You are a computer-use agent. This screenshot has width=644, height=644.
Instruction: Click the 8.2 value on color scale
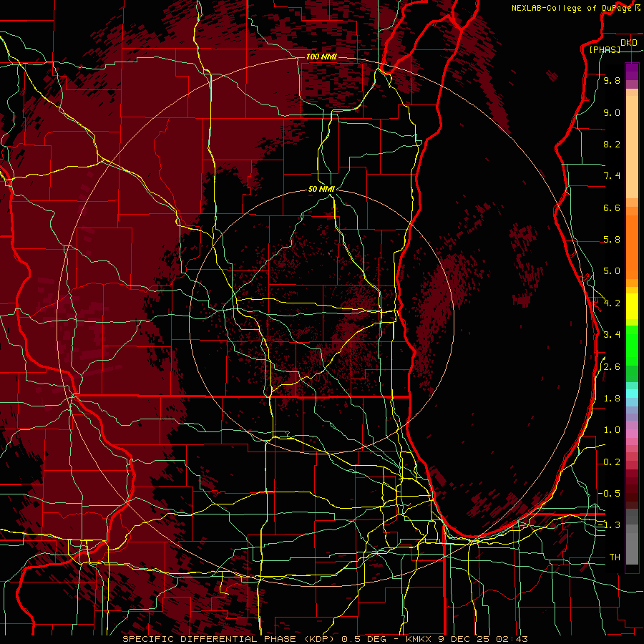[612, 144]
